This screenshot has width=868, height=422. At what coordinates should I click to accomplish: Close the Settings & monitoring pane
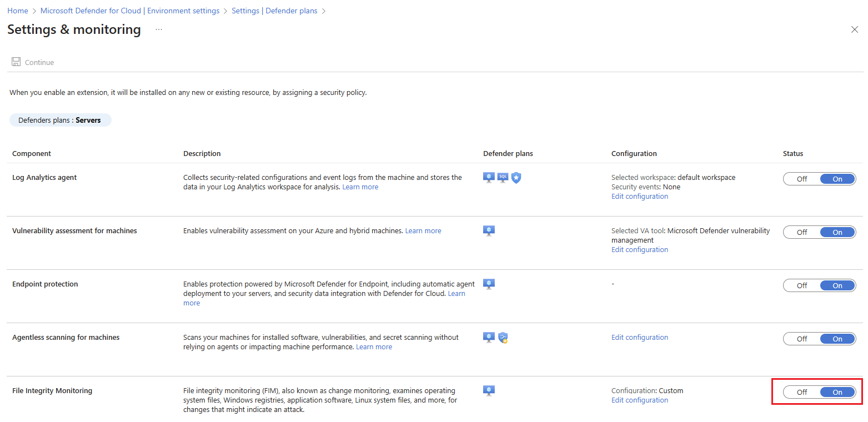854,29
